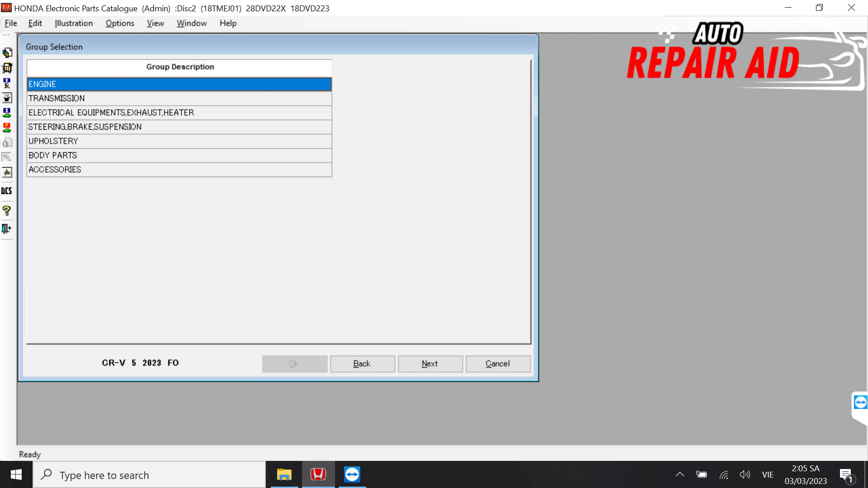Click the greyed-out diagonal tool icon
The height and width of the screenshot is (488, 868).
[7, 157]
